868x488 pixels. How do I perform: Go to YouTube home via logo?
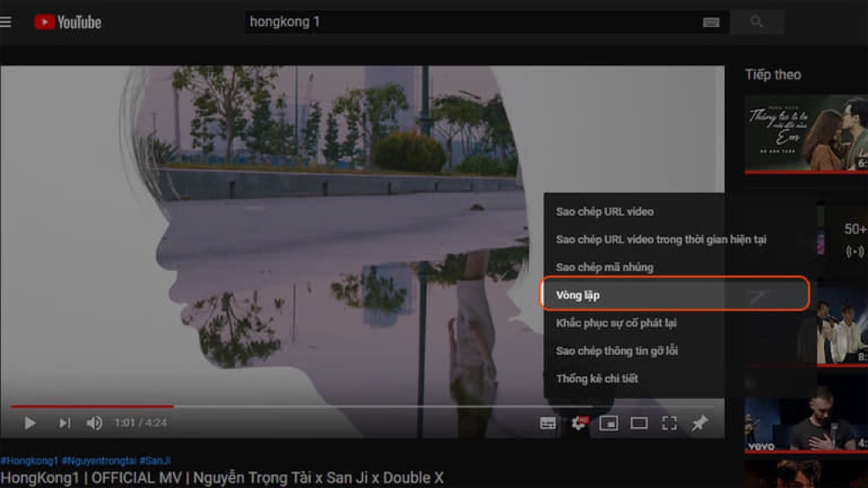[x=68, y=22]
